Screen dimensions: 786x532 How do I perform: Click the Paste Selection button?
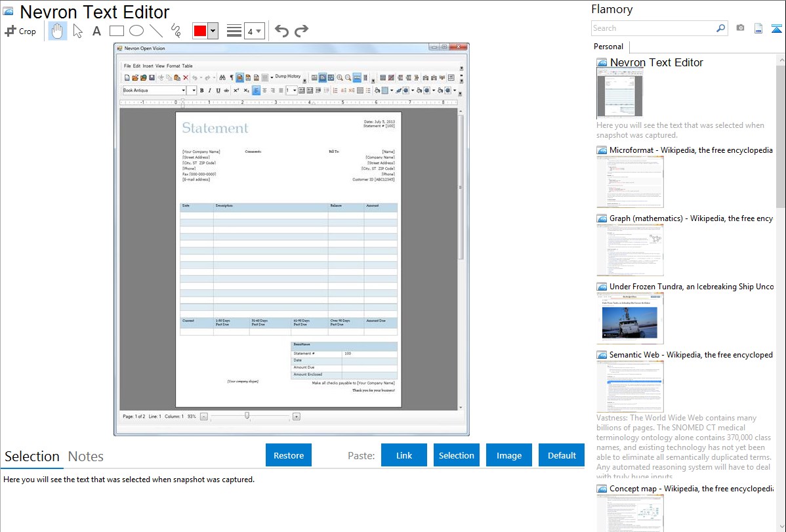[x=457, y=455]
